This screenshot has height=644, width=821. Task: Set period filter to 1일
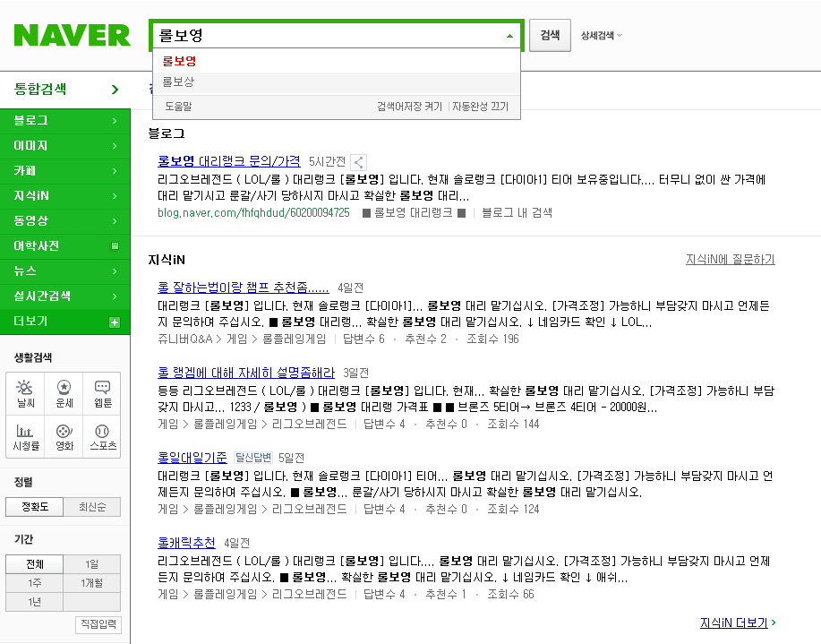[92, 564]
